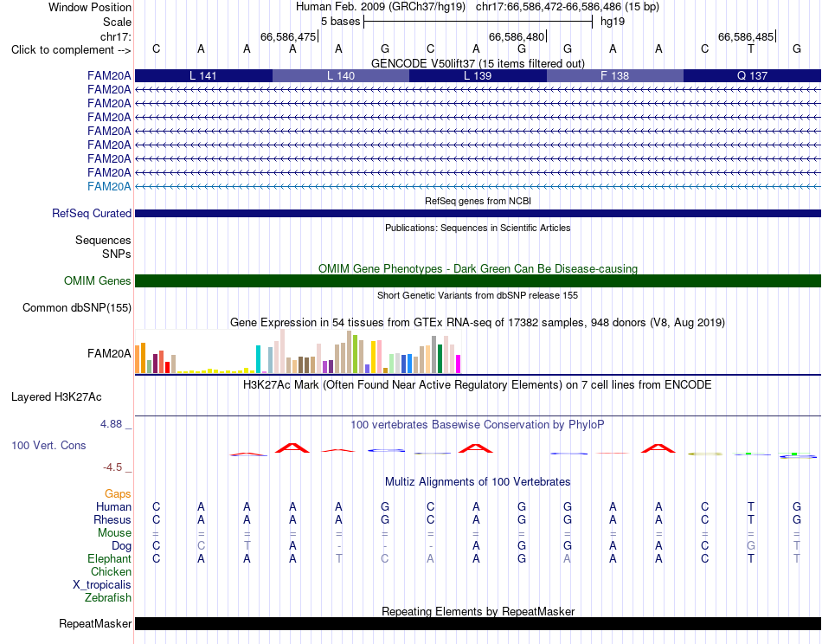Select codon block Q 137
Image resolution: width=822 pixels, height=644 pixels.
click(x=752, y=75)
